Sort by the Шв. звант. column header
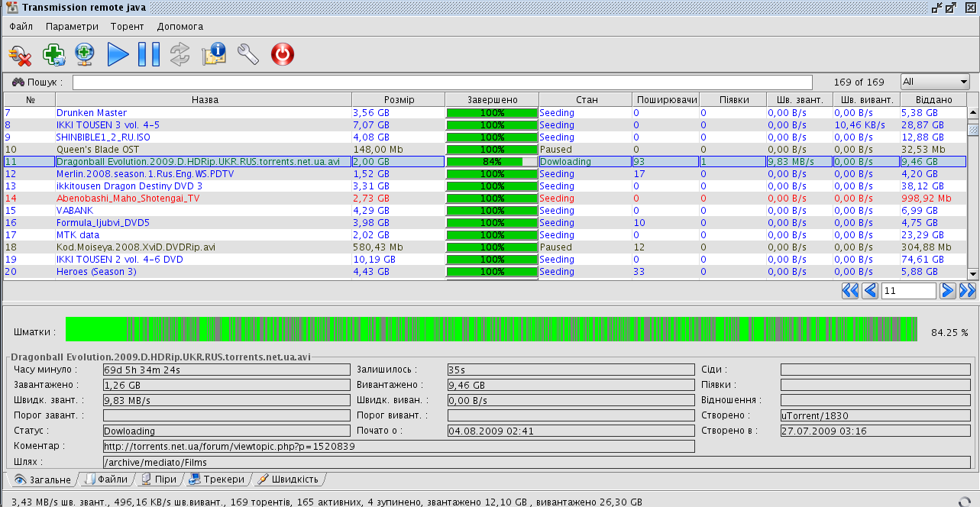Viewport: 980px width, 507px height. (800, 100)
